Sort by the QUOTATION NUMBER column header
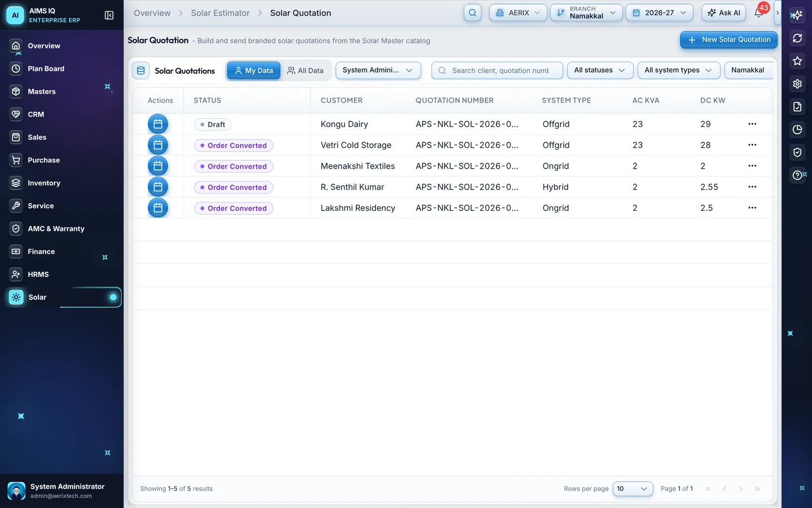The width and height of the screenshot is (812, 508). click(x=454, y=101)
